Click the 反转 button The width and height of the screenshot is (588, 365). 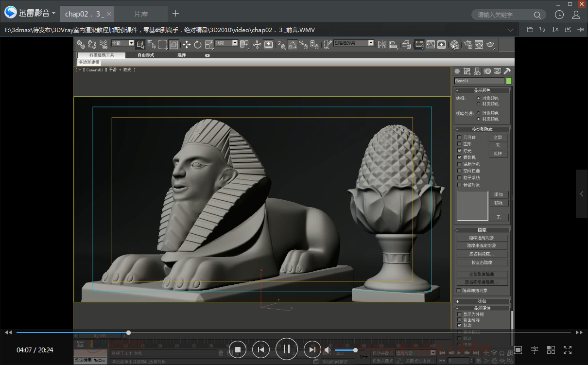pyautogui.click(x=498, y=154)
